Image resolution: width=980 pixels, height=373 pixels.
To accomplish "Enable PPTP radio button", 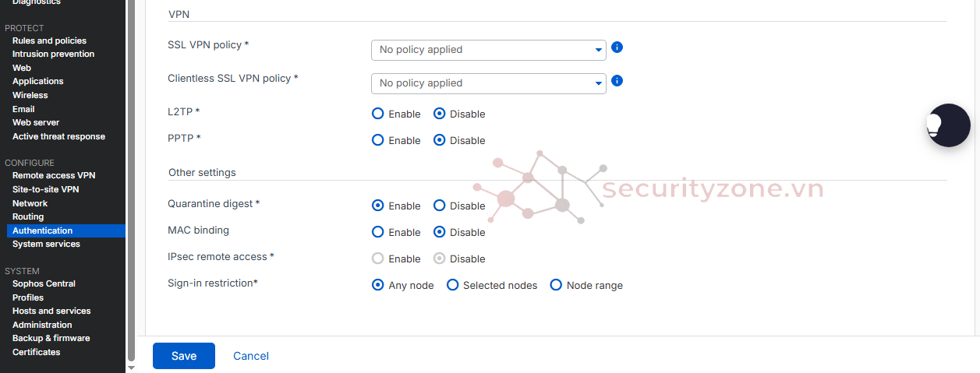I will pos(378,140).
